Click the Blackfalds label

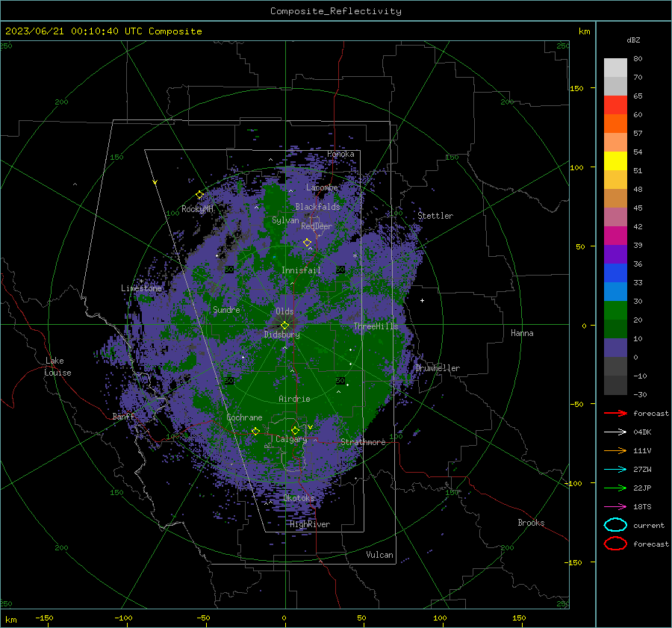(317, 207)
